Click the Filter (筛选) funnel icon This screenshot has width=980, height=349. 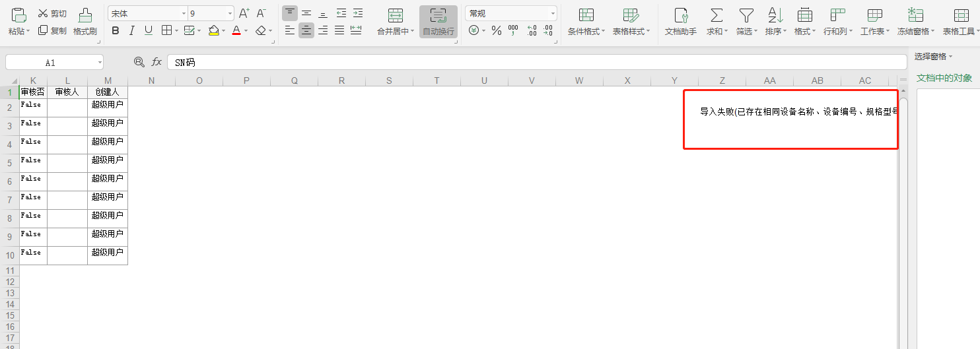(x=746, y=15)
